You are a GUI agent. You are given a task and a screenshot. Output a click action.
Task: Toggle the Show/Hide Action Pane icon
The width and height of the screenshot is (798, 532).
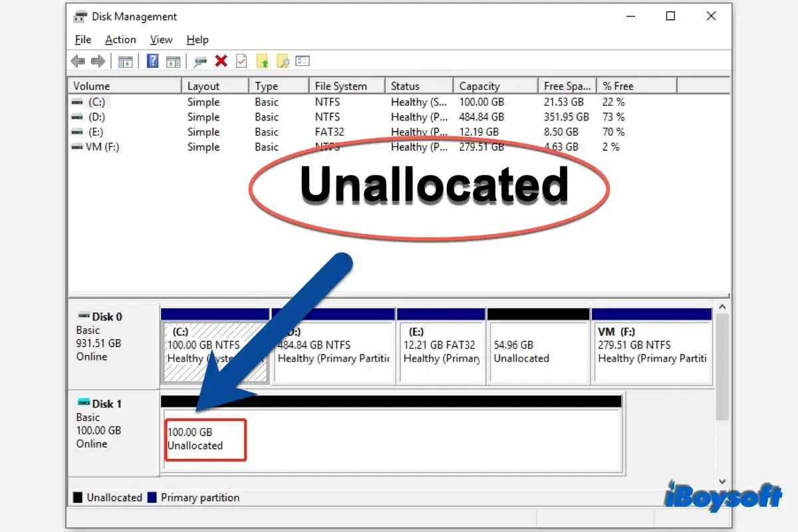pos(174,61)
